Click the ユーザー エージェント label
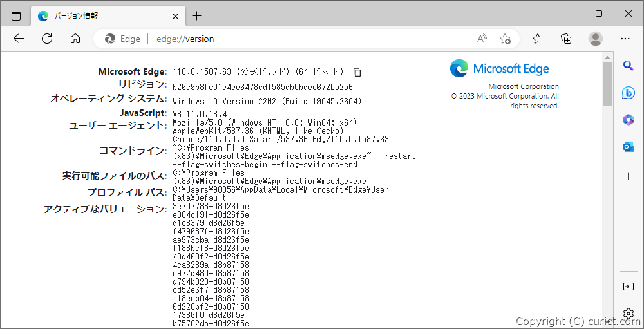Viewport: 644px width, 329px height. pos(118,126)
